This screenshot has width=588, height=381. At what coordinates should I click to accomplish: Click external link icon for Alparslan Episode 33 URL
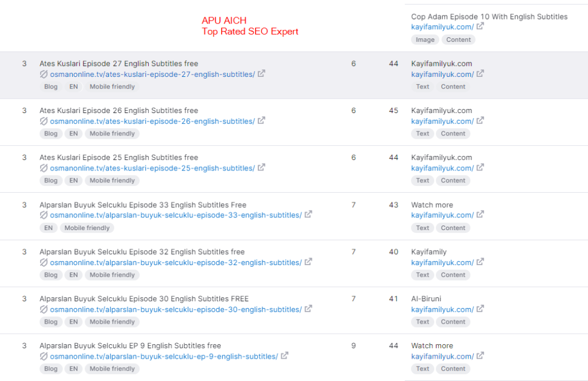pos(308,215)
